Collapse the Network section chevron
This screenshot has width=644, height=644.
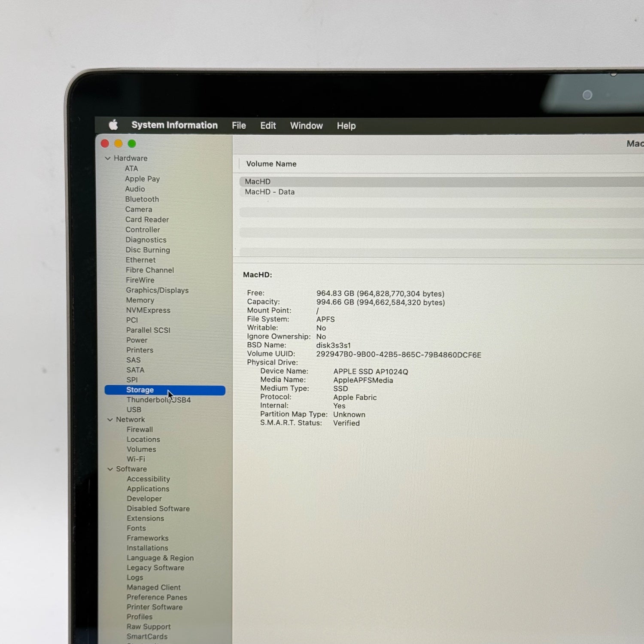pos(110,420)
